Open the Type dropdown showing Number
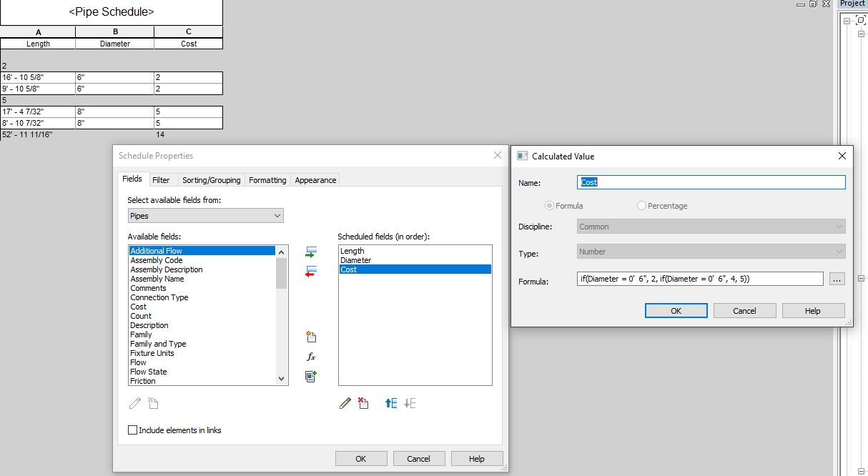 click(x=840, y=252)
